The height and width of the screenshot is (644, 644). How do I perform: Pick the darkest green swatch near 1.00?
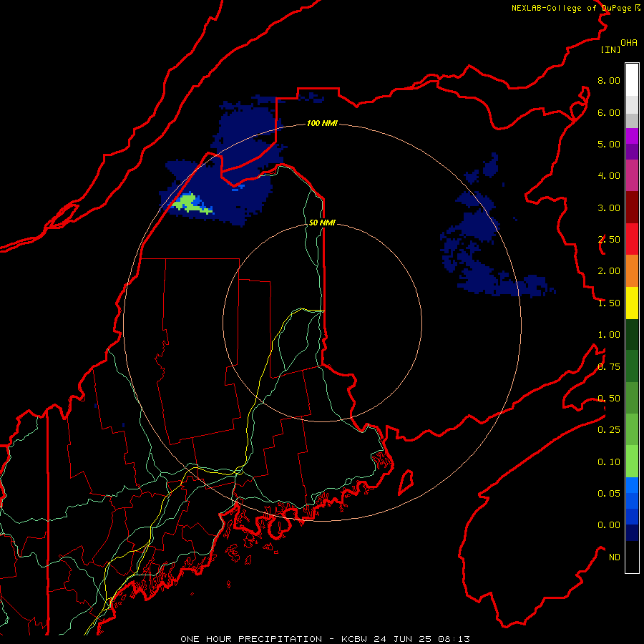[x=632, y=334]
